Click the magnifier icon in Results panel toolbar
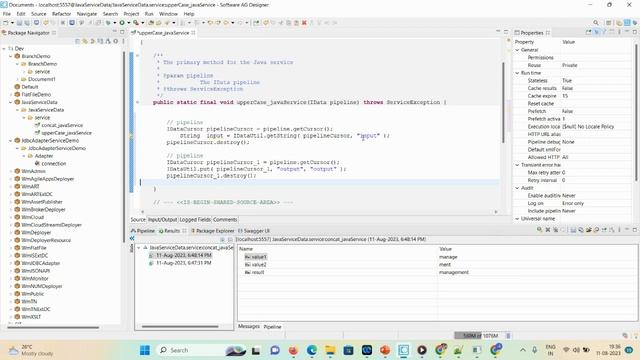This screenshot has height=360, width=640. tap(539, 230)
